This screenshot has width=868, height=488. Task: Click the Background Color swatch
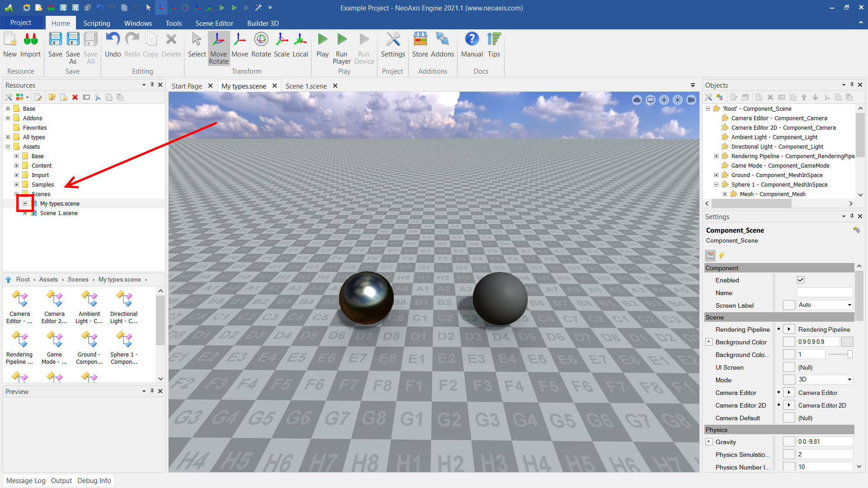click(847, 342)
